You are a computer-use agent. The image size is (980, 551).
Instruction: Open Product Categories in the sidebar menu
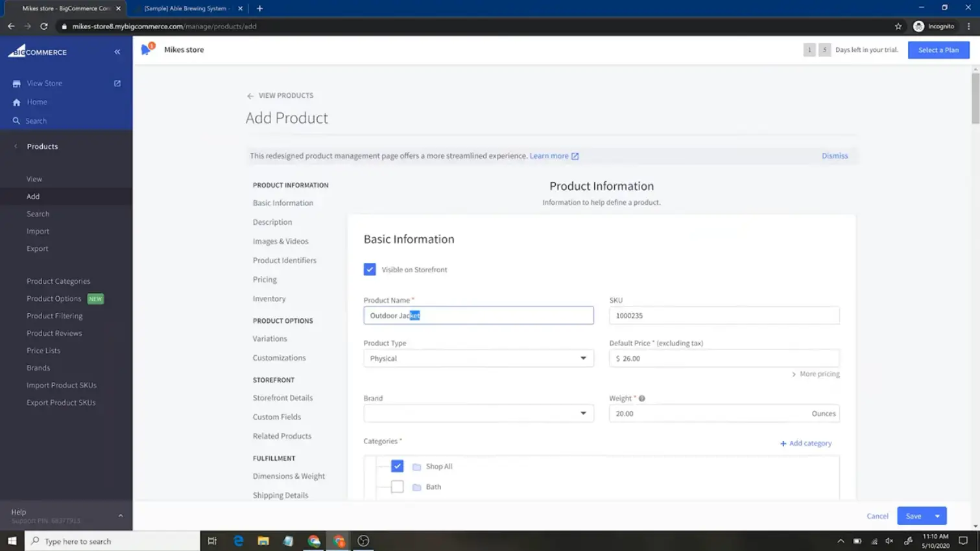tap(58, 281)
